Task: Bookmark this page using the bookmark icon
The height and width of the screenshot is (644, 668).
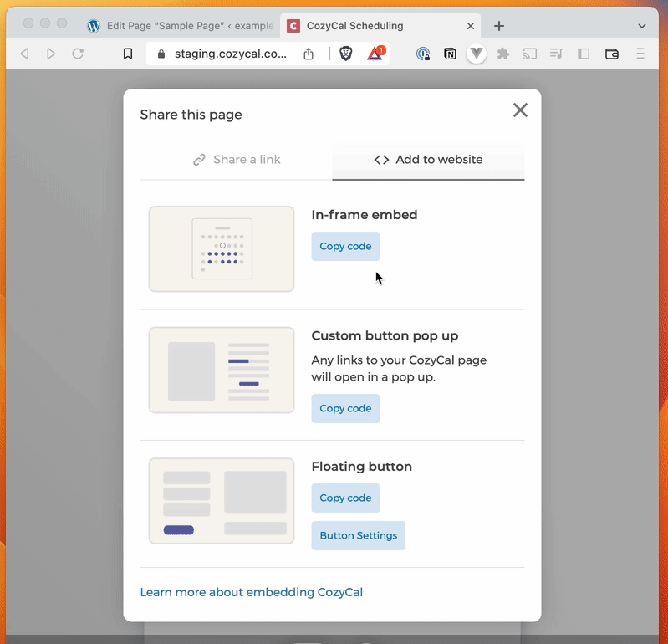Action: (x=128, y=54)
